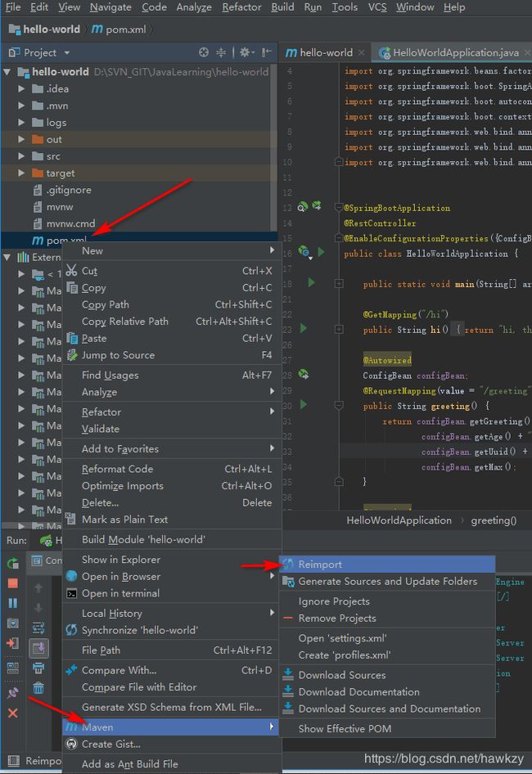Expand the .mvn folder
Screen dimensions: 532x774
point(21,106)
